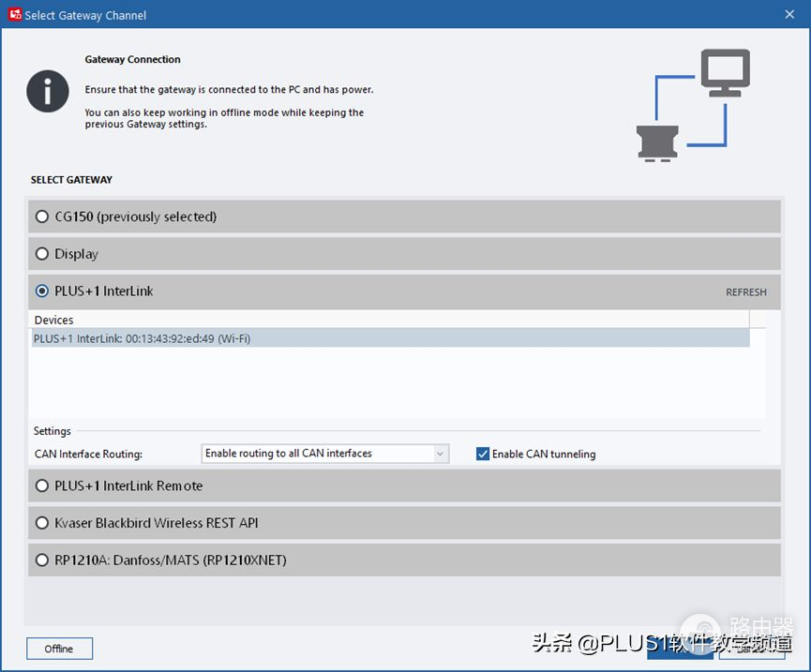Choose Kvaser Blackbird Wireless REST API

404,523
